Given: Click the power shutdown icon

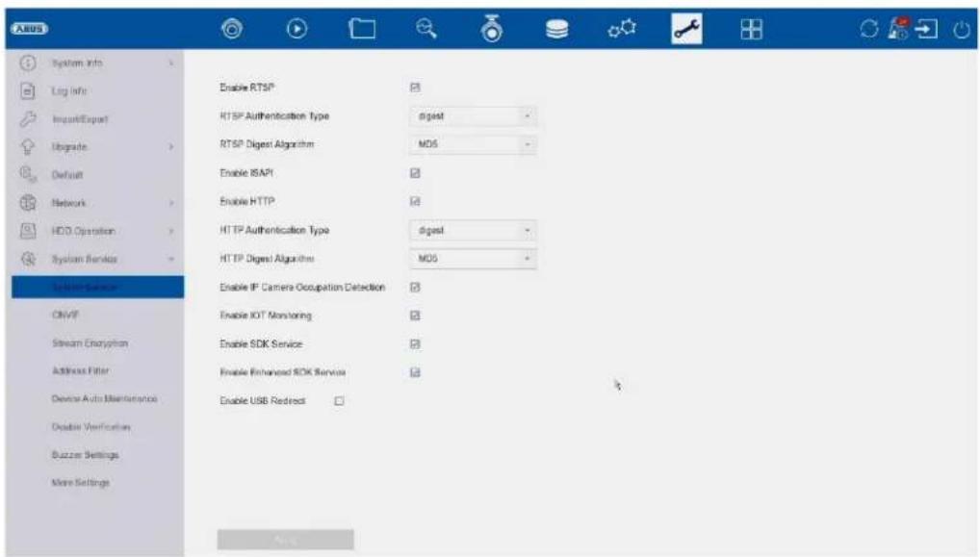Looking at the screenshot, I should click(962, 29).
